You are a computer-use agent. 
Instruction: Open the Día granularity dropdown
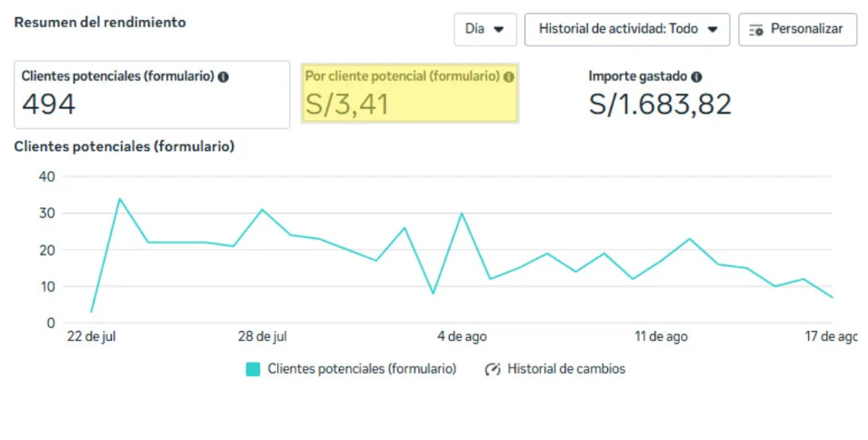[485, 29]
